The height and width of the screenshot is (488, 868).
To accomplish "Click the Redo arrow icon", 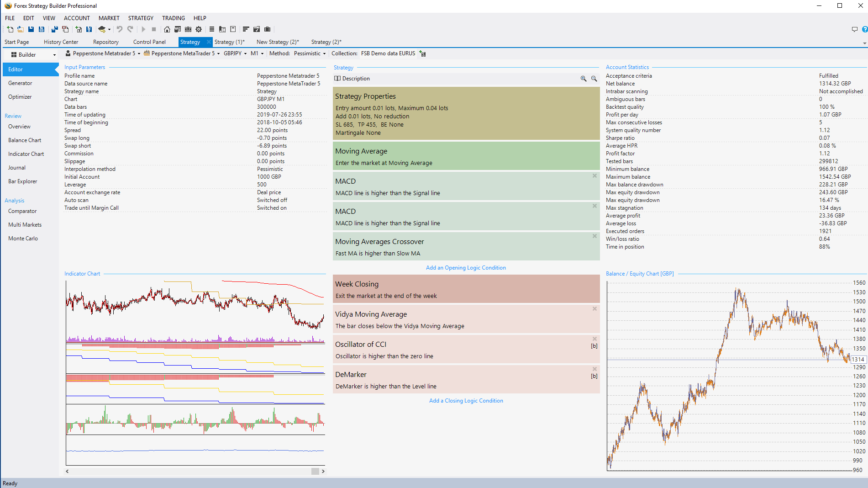I will [x=130, y=29].
